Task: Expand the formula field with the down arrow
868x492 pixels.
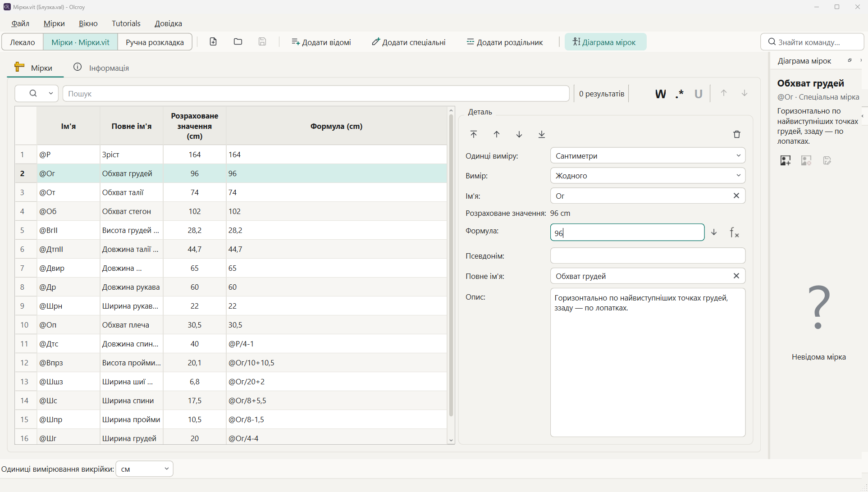Action: click(714, 232)
